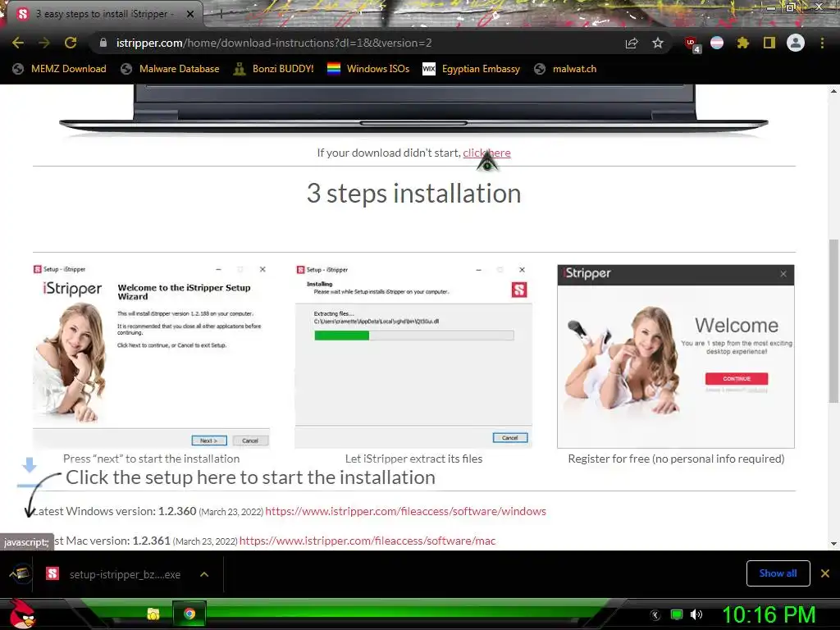Click the scroll down arrow
The height and width of the screenshot is (630, 840).
[x=833, y=544]
